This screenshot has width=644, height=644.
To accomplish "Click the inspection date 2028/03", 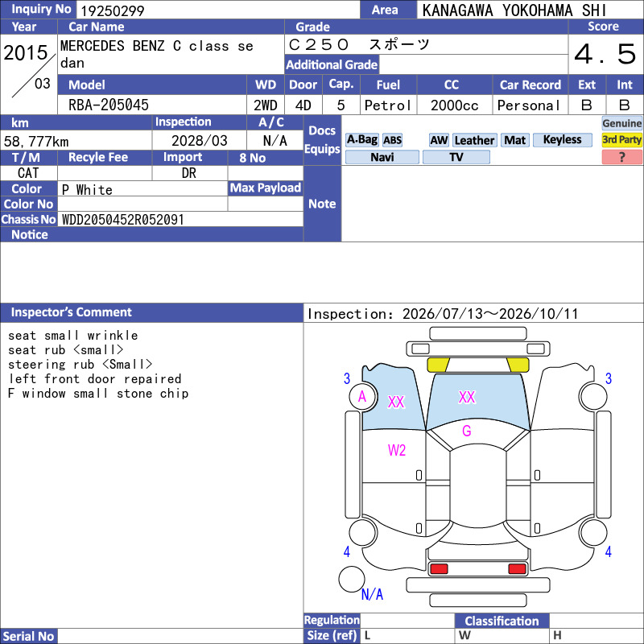I will (199, 141).
